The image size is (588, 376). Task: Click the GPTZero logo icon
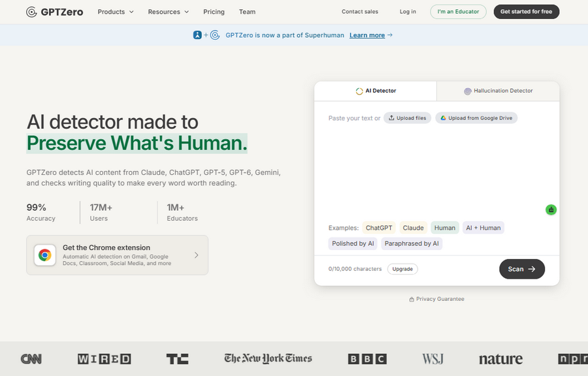point(31,12)
